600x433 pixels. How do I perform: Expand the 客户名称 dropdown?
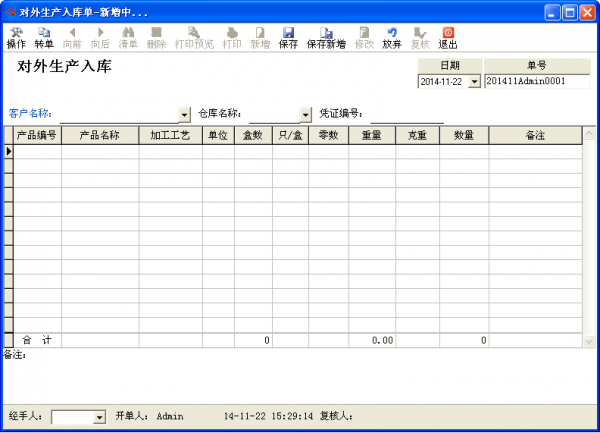pos(184,114)
